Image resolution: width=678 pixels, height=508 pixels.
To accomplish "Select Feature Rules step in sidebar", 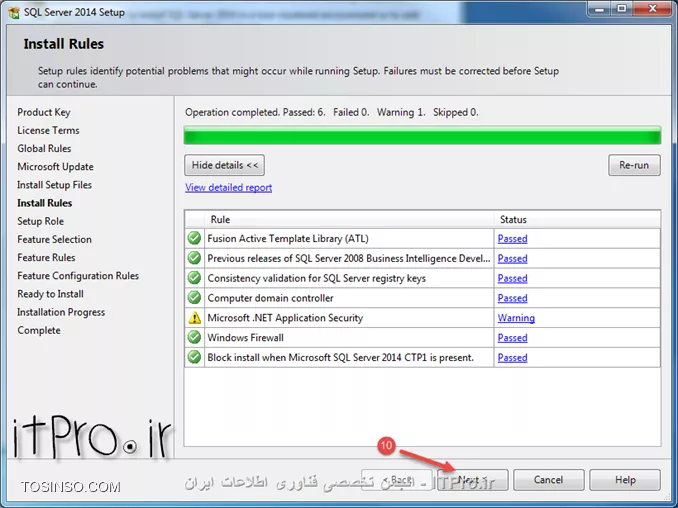I will click(46, 258).
